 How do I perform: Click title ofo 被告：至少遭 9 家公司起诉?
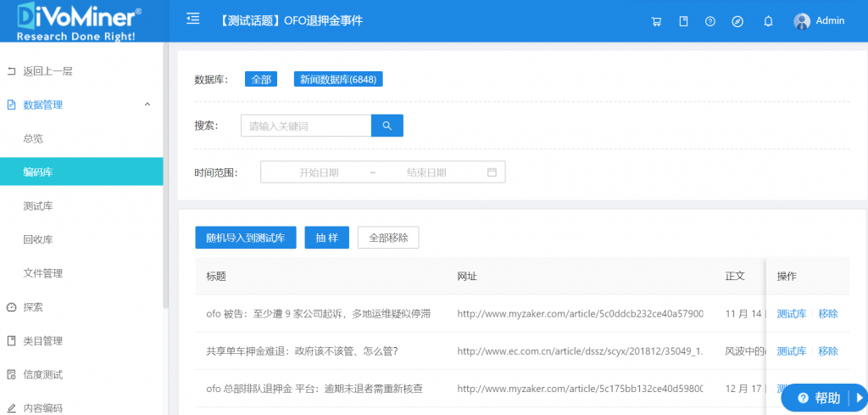click(319, 314)
